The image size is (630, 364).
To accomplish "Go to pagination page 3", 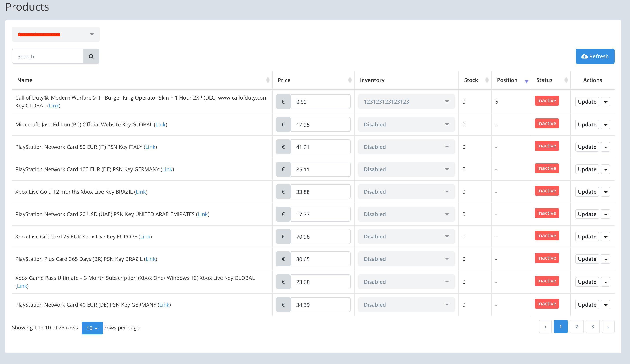I will pos(593,327).
